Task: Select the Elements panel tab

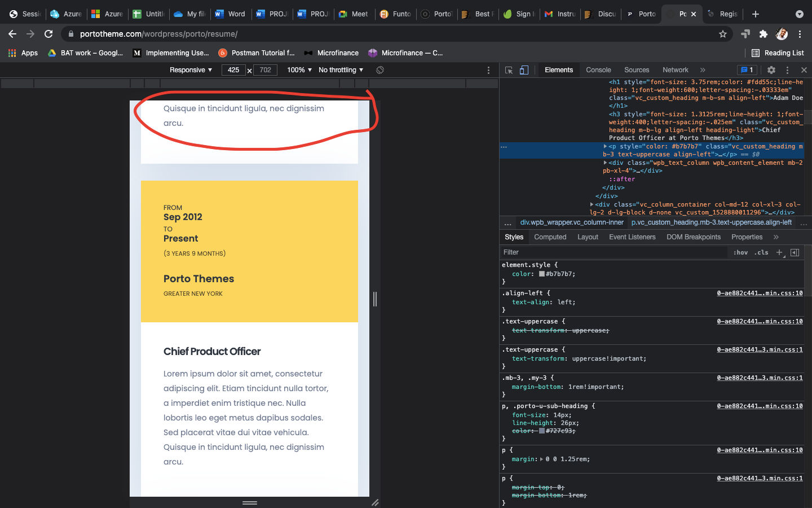Action: point(559,70)
